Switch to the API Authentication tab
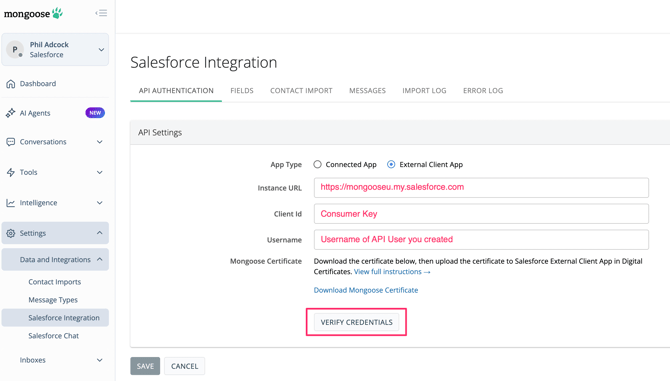 point(176,91)
